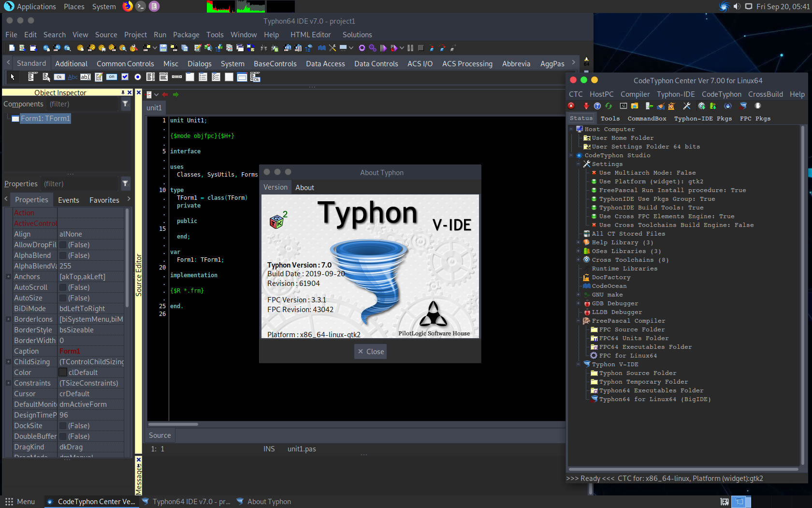Toggle the DoubleBuffered checkbox
Viewport: 812px width, 508px height.
pyautogui.click(x=63, y=436)
